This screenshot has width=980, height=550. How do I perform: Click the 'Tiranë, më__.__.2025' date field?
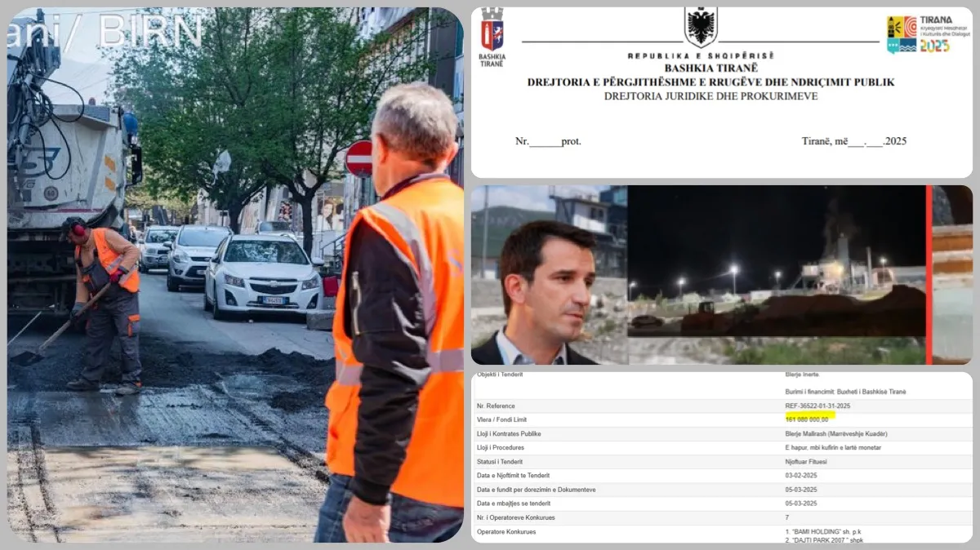pos(854,141)
